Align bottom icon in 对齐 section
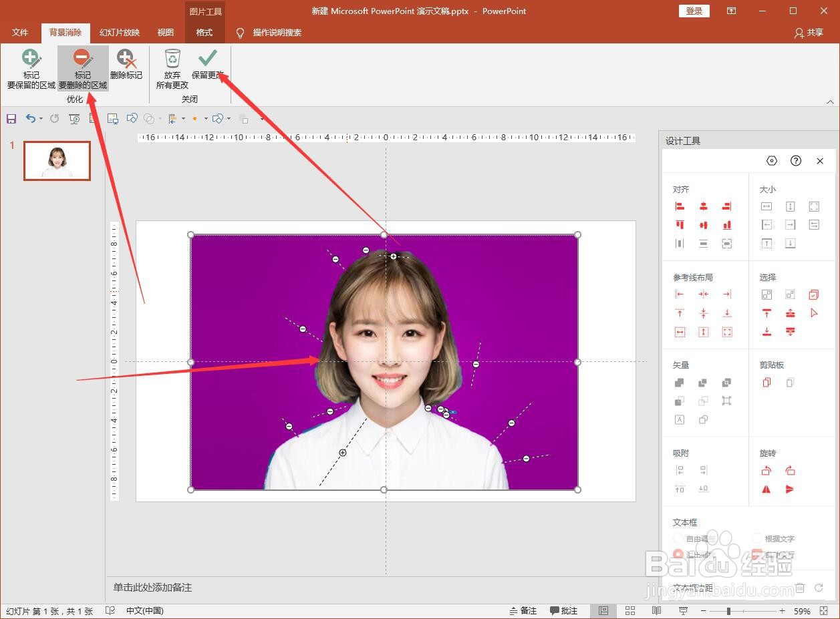This screenshot has width=840, height=619. (726, 225)
